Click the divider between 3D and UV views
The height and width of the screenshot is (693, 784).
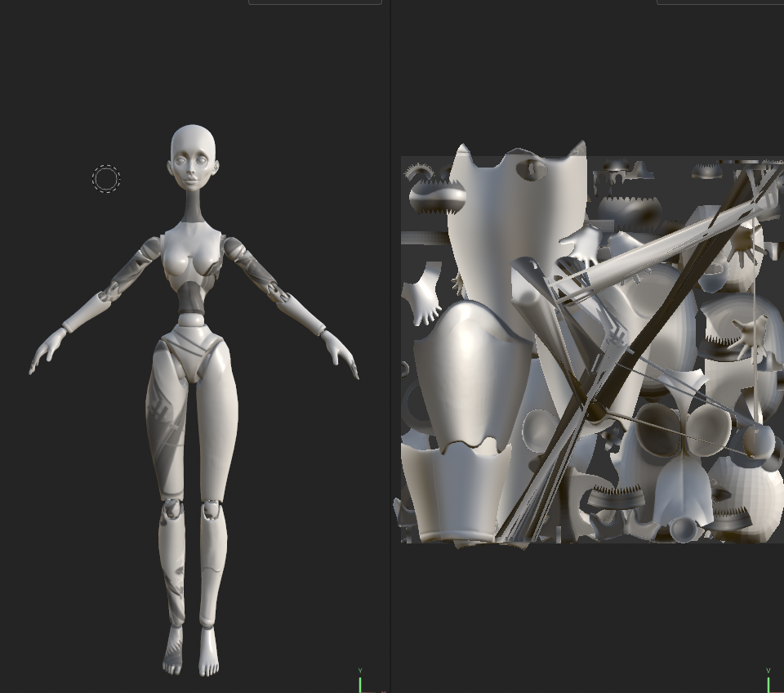coord(390,346)
